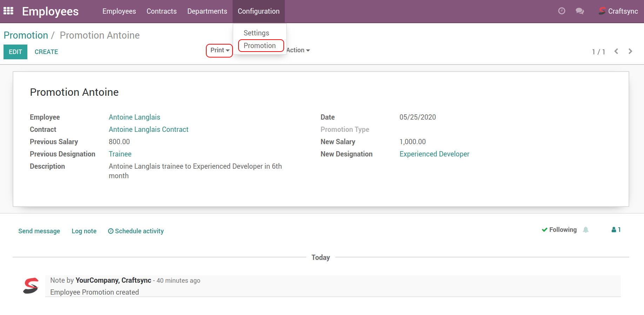Expand the Print dropdown
Viewport: 644px width, 315px height.
click(x=220, y=51)
